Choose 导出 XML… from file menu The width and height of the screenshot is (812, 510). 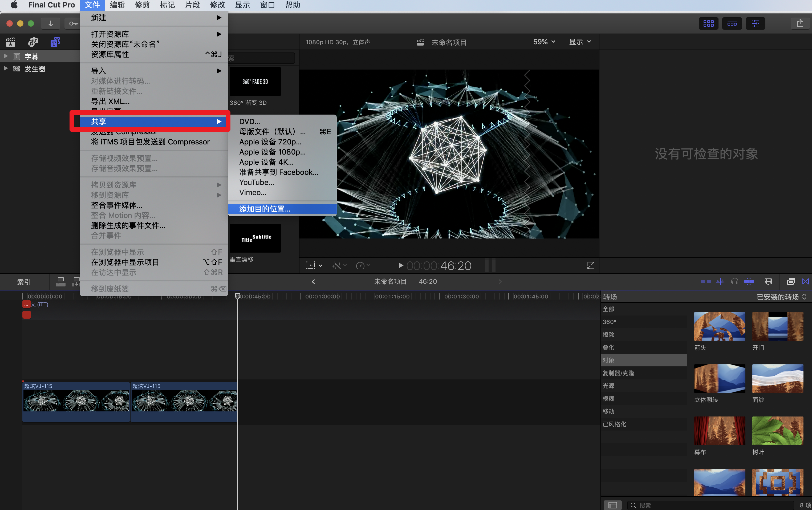[x=154, y=101]
